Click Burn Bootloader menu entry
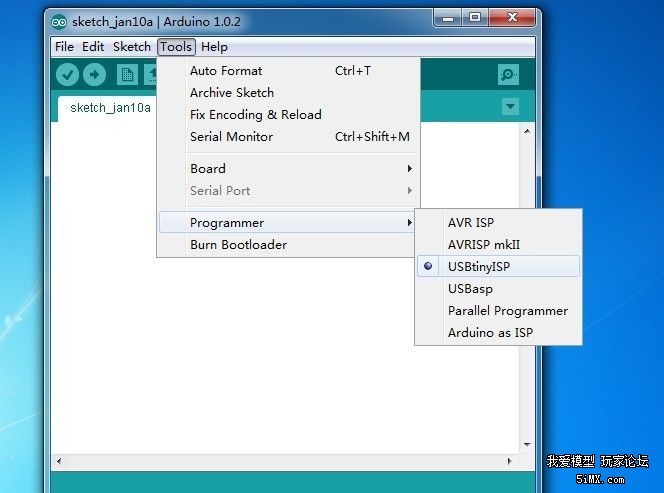664x493 pixels. [288, 244]
